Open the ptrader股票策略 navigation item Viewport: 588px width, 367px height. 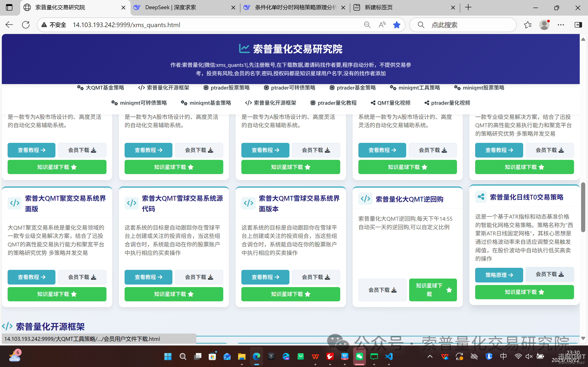[226, 88]
